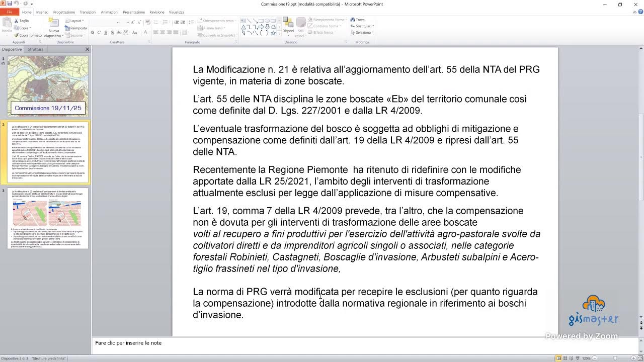Screen dimensions: 644x362
Task: Open the Sezione dropdown
Action: (x=74, y=35)
